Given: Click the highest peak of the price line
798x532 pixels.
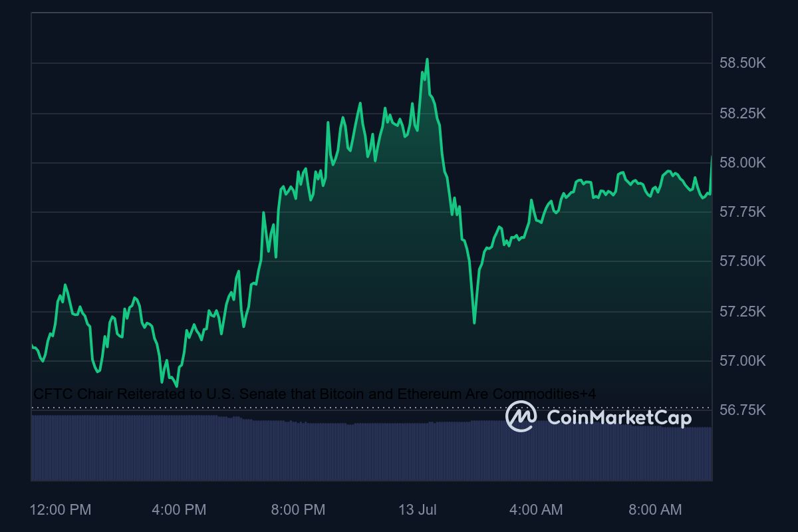Looking at the screenshot, I should click(427, 59).
